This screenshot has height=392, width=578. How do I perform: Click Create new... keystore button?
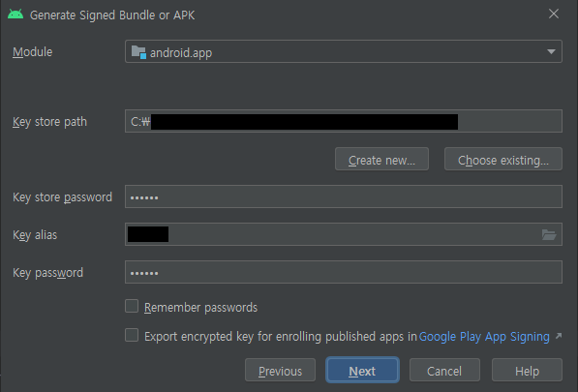point(381,159)
